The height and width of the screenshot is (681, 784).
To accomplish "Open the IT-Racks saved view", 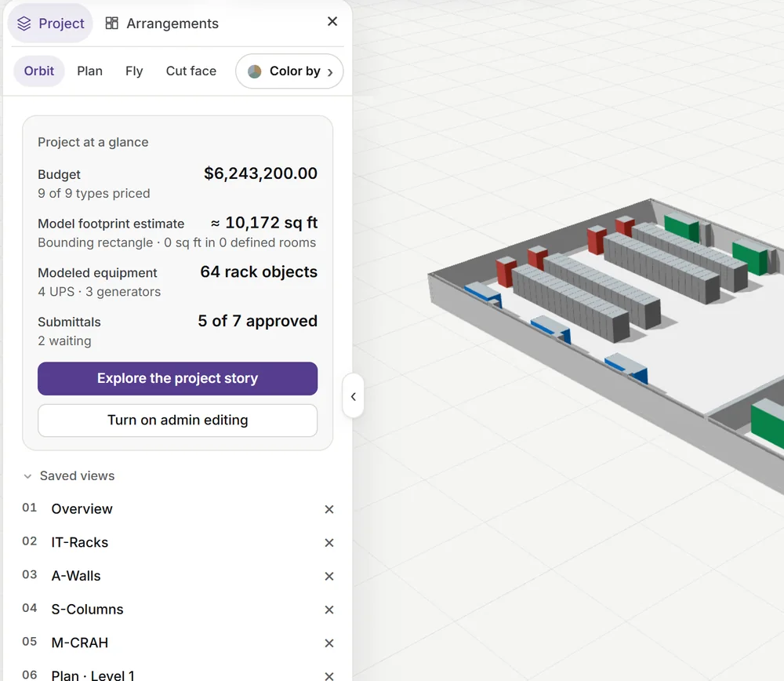I will (79, 542).
